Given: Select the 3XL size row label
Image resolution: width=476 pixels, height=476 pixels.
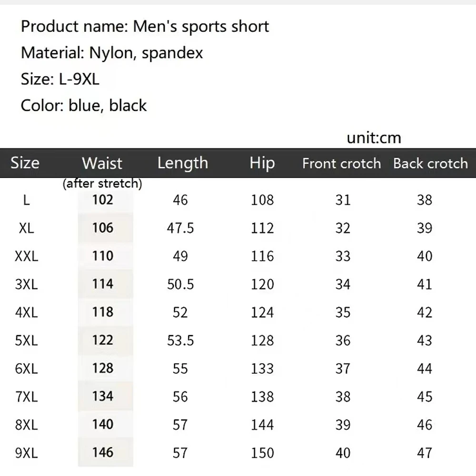Looking at the screenshot, I should point(26,285).
